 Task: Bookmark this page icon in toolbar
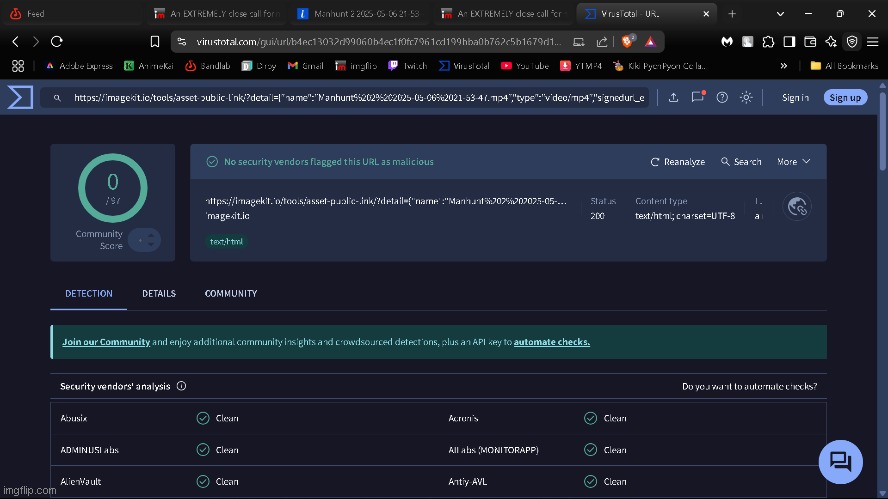[x=155, y=41]
